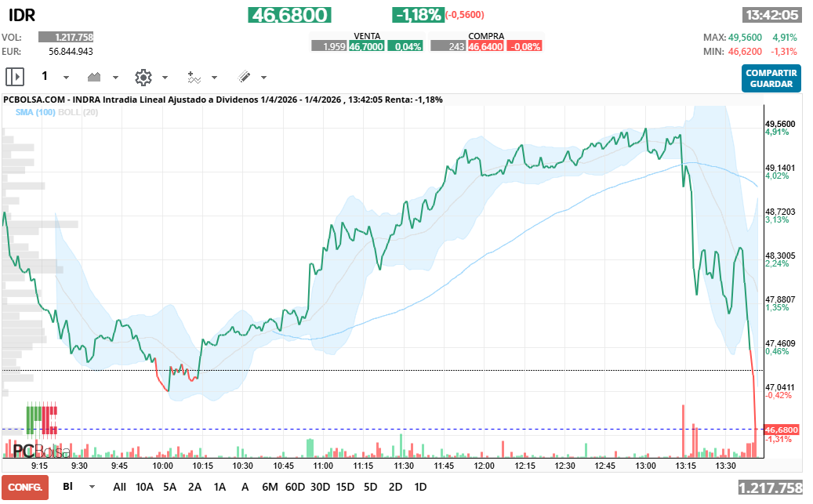
Task: Expand the drawing tools dropdown arrow
Action: 263,78
